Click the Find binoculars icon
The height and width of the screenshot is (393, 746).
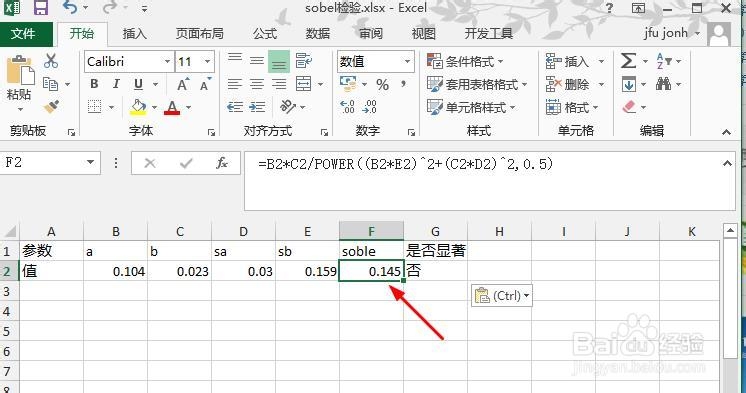coord(663,84)
